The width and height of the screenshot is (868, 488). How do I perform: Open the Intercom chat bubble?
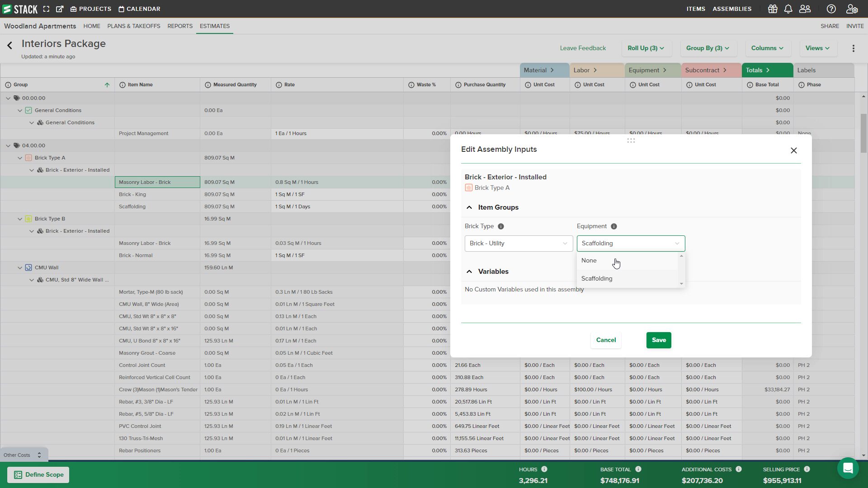tap(848, 469)
